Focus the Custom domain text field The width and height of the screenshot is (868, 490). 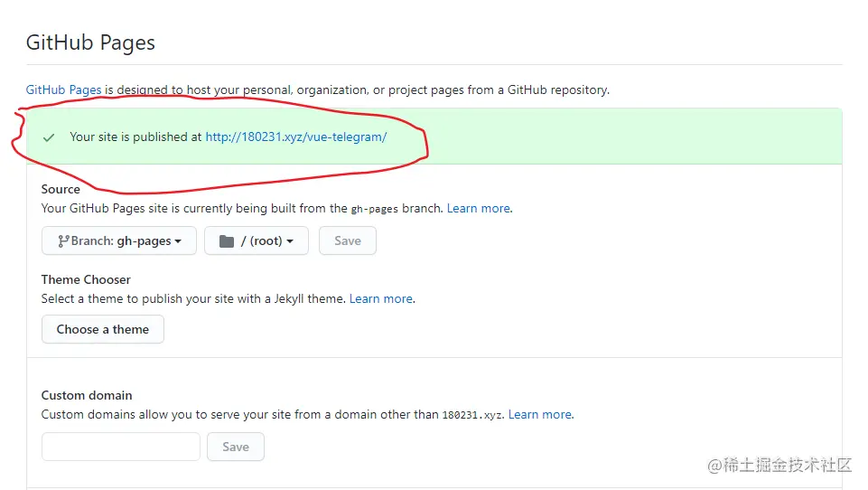click(x=121, y=447)
